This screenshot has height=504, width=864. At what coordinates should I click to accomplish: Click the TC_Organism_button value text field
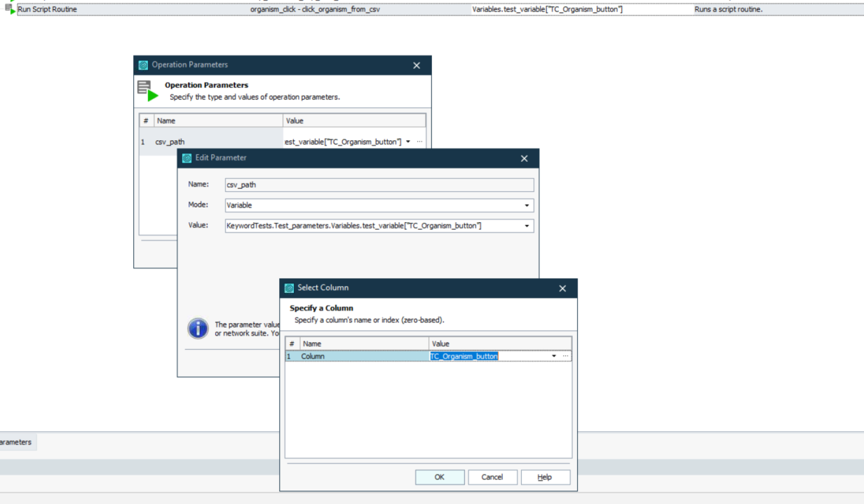pos(487,356)
